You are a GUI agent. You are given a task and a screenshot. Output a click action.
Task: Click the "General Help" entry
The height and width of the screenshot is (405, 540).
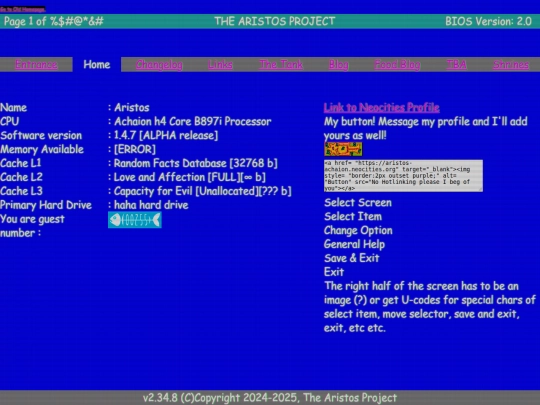point(354,245)
